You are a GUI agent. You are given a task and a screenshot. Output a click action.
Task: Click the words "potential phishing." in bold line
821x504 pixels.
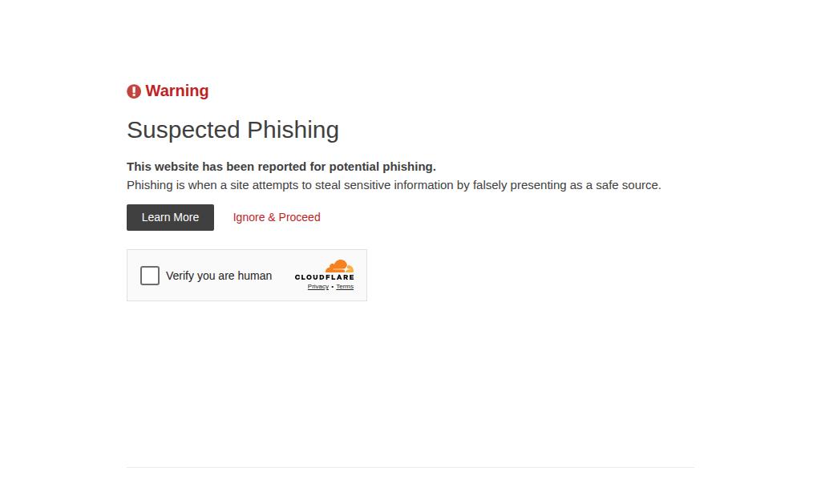point(382,167)
